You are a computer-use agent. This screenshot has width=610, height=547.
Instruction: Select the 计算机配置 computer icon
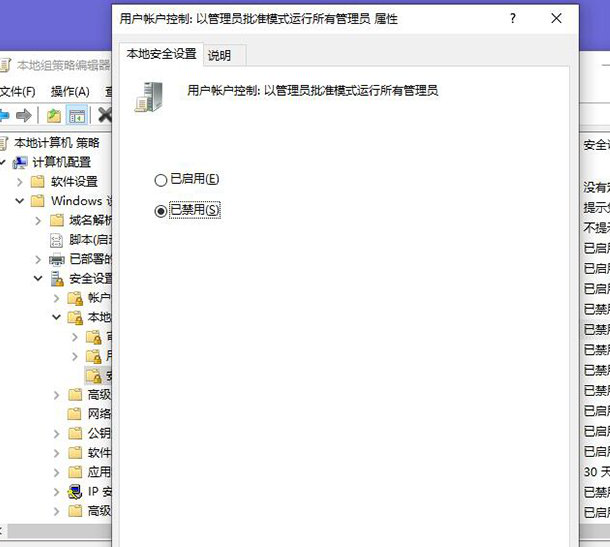coord(20,162)
